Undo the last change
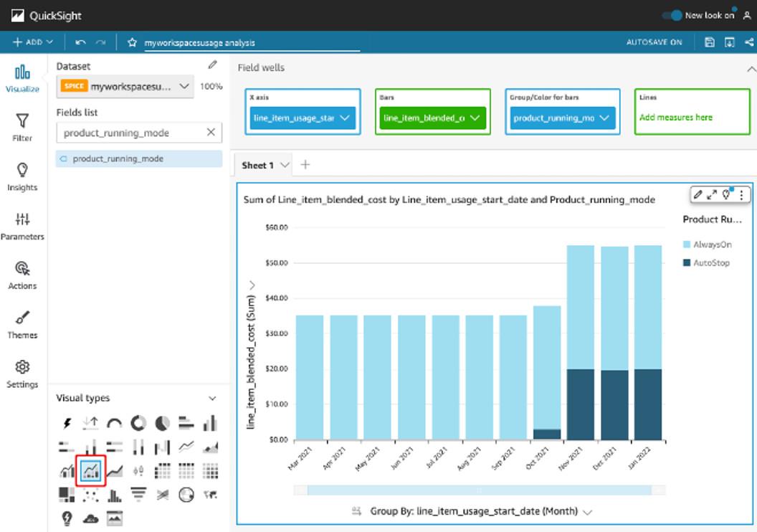Screen dimensions: 757x532 (x=80, y=42)
